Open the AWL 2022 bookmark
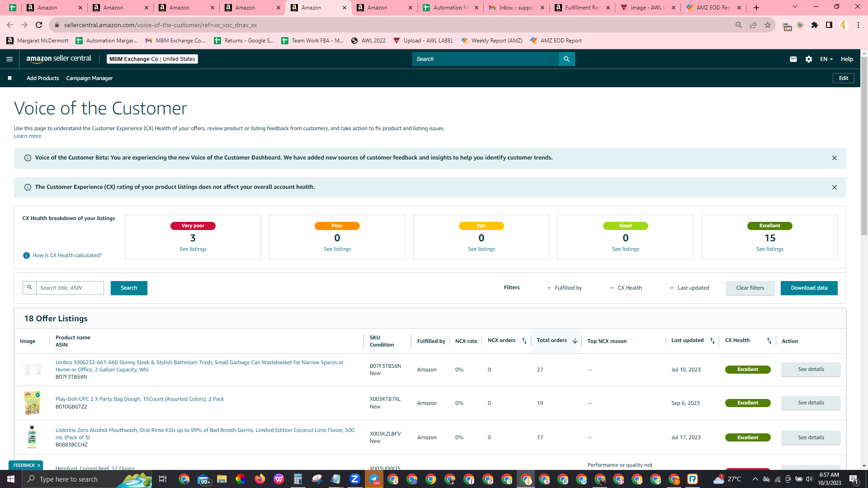This screenshot has width=868, height=488. [368, 41]
